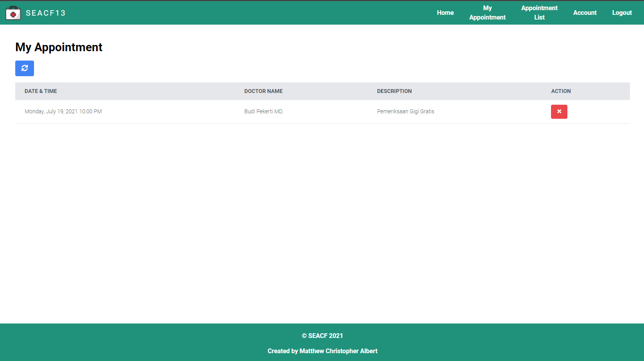Select the Pemeriksaan Gigi Gratis description
Image resolution: width=644 pixels, height=361 pixels.
406,111
